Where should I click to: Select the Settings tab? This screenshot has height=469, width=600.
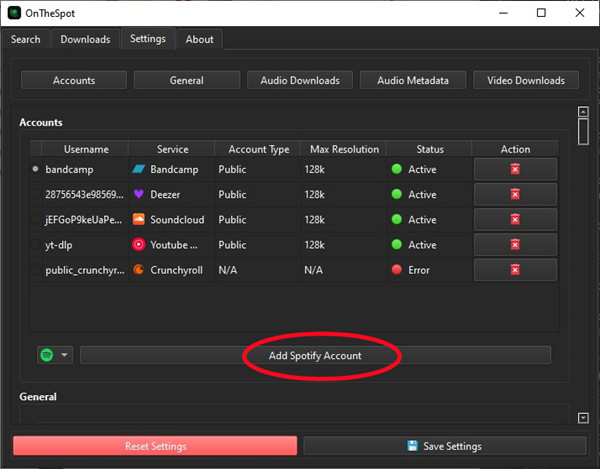148,38
